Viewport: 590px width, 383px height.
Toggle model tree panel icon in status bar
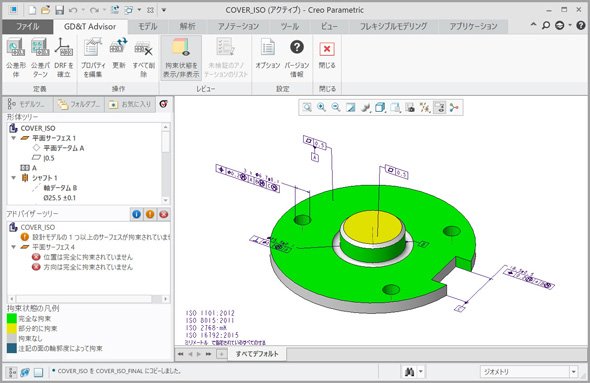(x=12, y=372)
